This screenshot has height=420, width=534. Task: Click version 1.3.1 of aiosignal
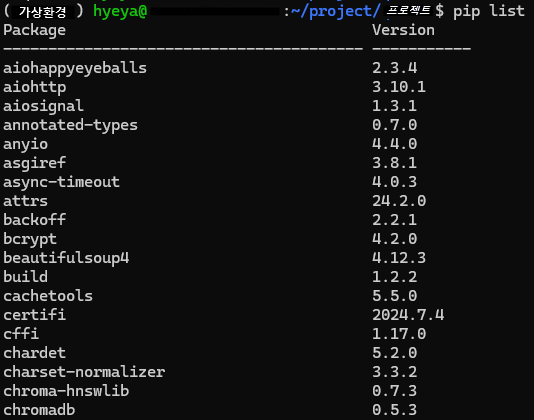tap(394, 106)
